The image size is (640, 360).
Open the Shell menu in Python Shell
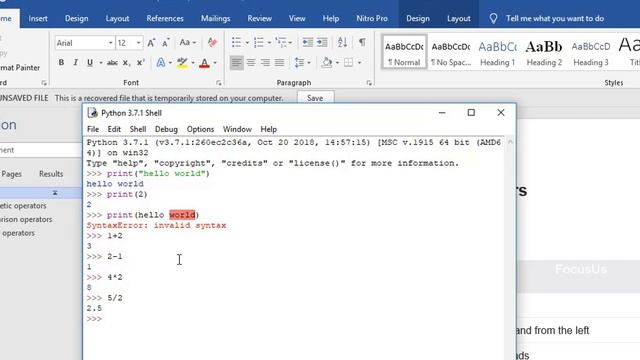pos(138,129)
